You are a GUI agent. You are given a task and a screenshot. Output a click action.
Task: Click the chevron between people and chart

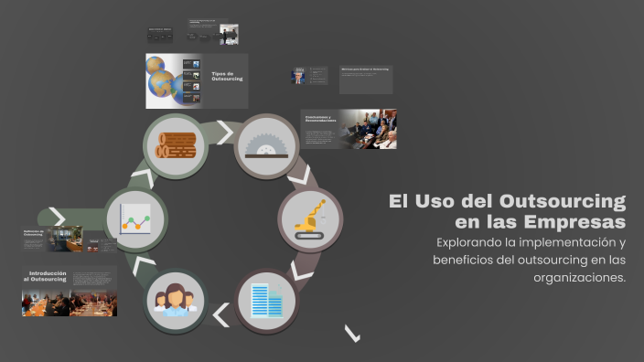click(143, 265)
